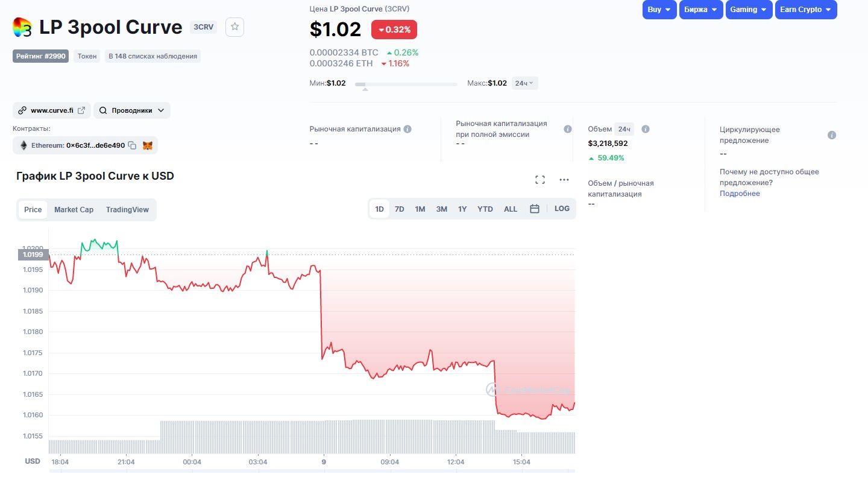Add token to MetaMask via fox icon
This screenshot has width=868, height=480.
(147, 145)
